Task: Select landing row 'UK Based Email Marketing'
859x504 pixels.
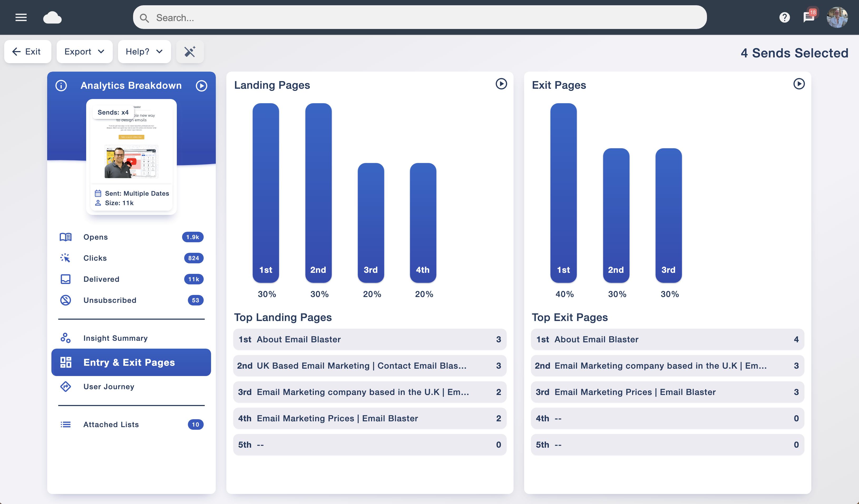Action: [x=369, y=366]
